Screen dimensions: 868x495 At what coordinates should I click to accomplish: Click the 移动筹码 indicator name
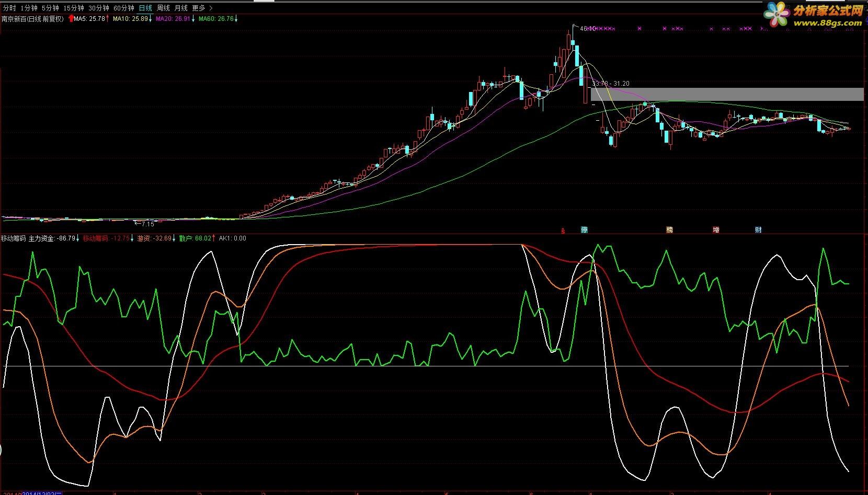[13, 238]
